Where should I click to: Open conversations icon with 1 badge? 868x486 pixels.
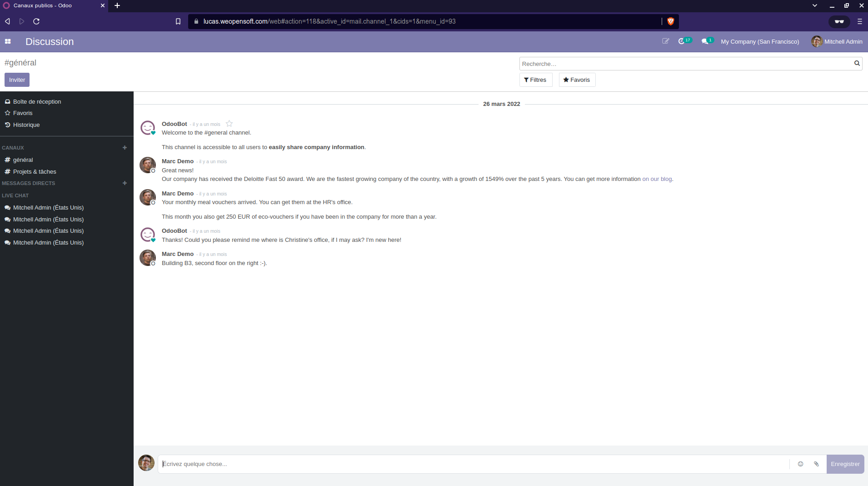click(707, 41)
